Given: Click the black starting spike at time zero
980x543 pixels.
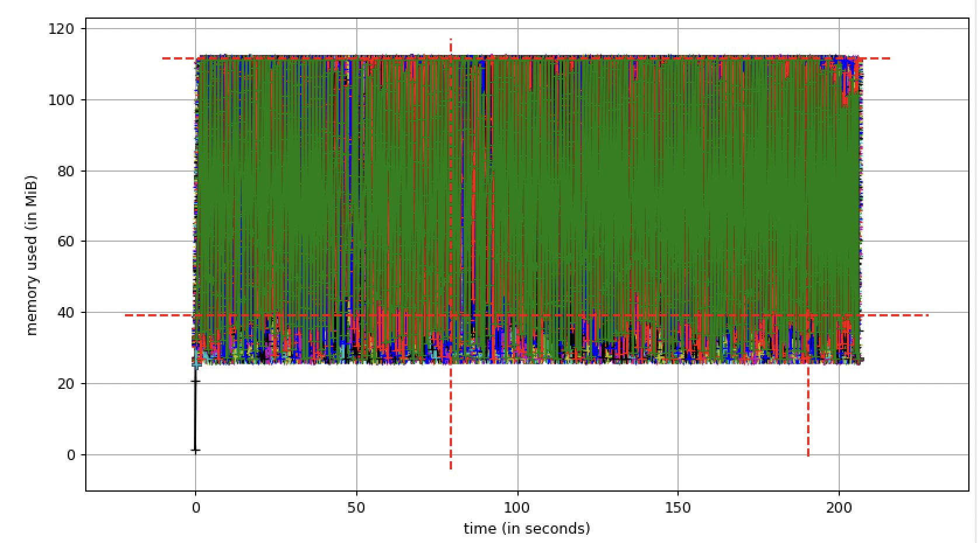Looking at the screenshot, I should coord(195,409).
